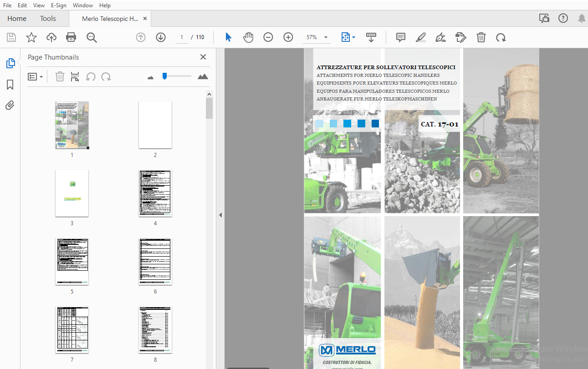
Task: Adjust the thumbnail size slider
Action: 177,76
